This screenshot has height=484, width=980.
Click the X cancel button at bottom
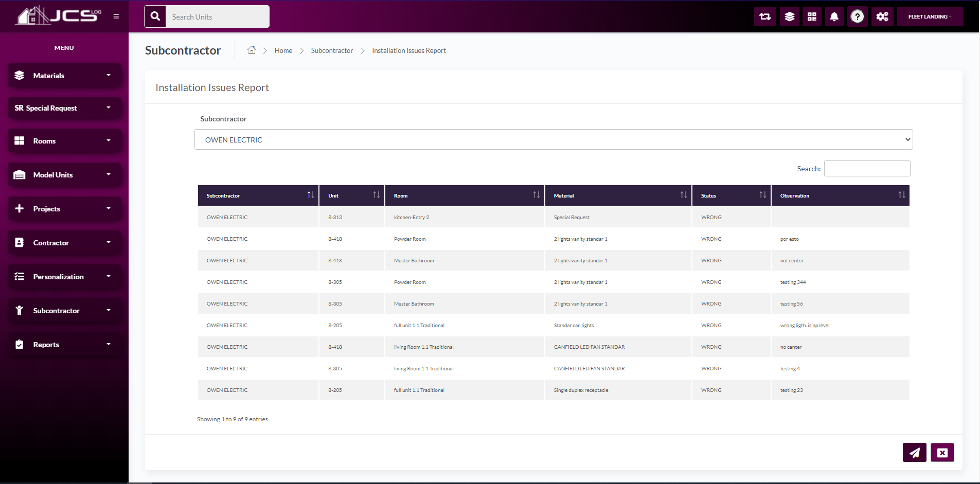tap(942, 453)
